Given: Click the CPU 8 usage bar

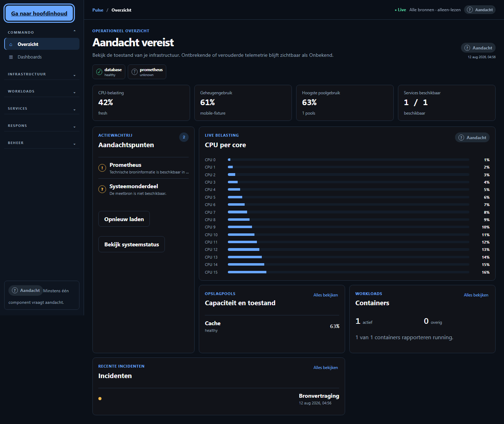Looking at the screenshot, I should coord(349,220).
